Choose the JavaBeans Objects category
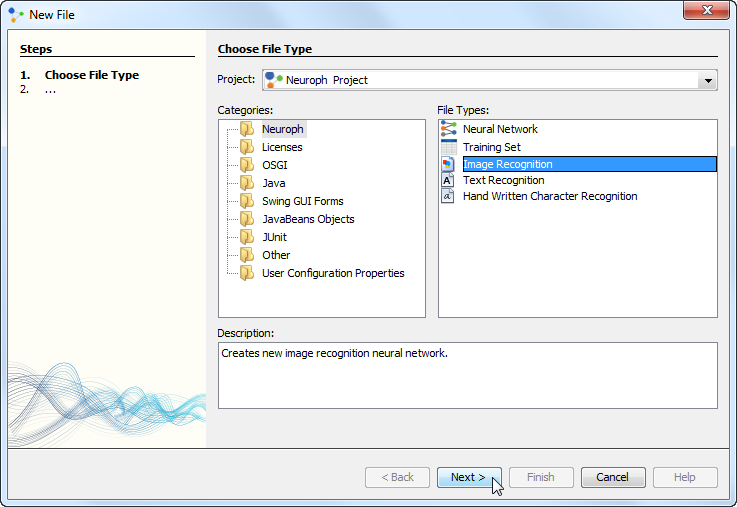The image size is (737, 507). tap(308, 219)
